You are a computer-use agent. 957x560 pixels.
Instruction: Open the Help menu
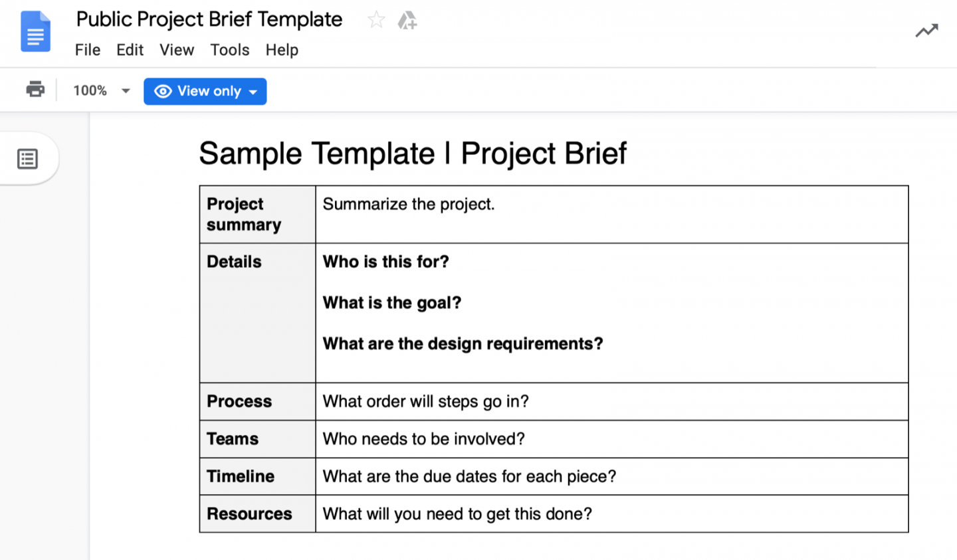(x=282, y=50)
